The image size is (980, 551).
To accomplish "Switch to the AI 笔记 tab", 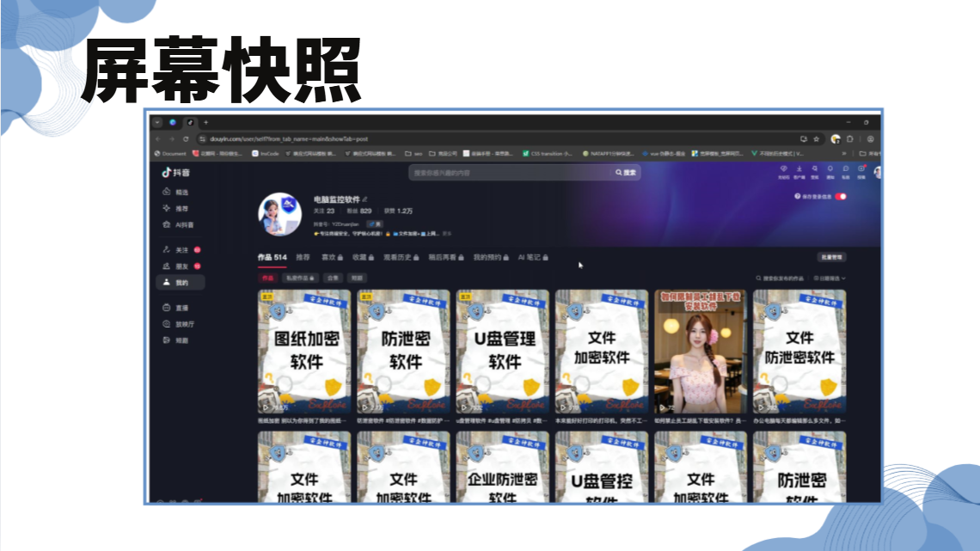I will [x=533, y=257].
